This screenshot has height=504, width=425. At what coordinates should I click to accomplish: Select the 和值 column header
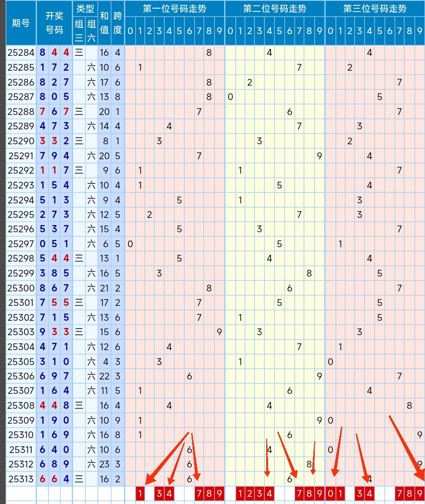tap(104, 23)
